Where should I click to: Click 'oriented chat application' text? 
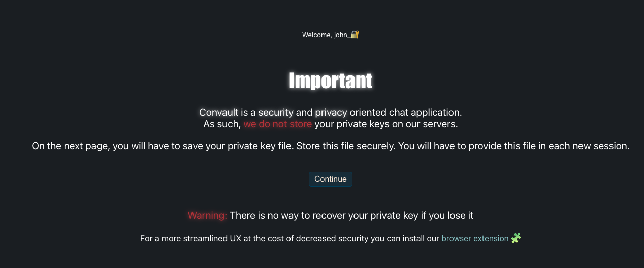tap(405, 112)
